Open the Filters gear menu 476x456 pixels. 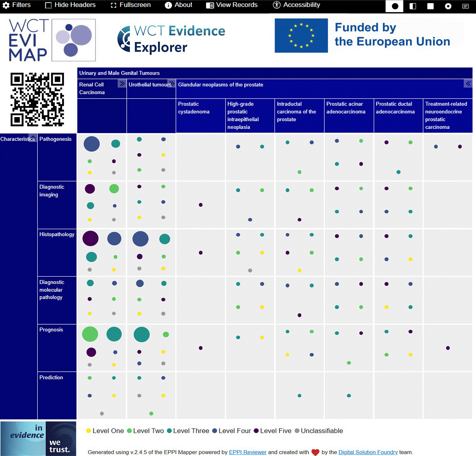point(17,5)
